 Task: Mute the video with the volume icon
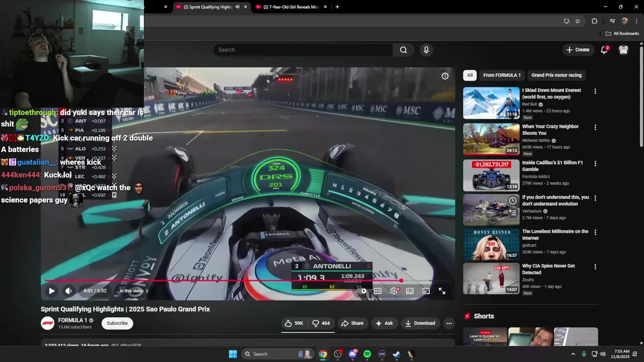68,291
